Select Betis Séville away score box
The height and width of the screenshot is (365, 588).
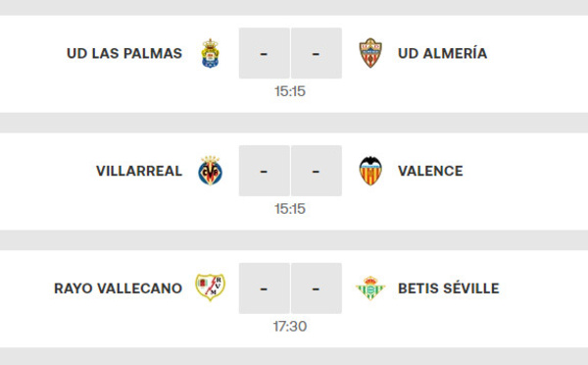click(x=317, y=288)
